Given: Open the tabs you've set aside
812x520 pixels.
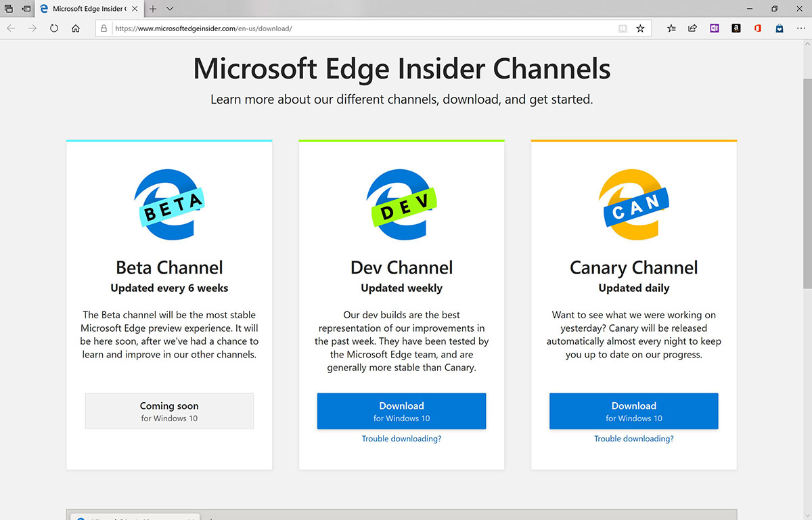Looking at the screenshot, I should pyautogui.click(x=9, y=9).
